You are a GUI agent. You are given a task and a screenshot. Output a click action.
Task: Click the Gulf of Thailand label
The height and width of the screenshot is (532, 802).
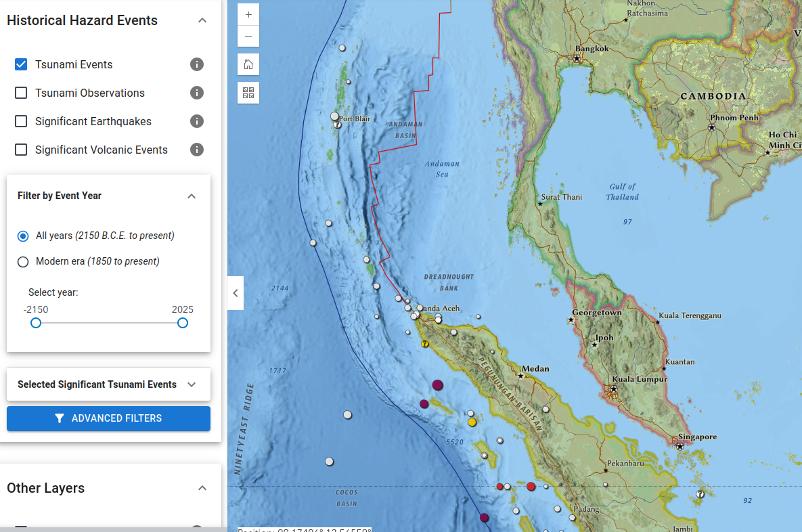coord(623,192)
